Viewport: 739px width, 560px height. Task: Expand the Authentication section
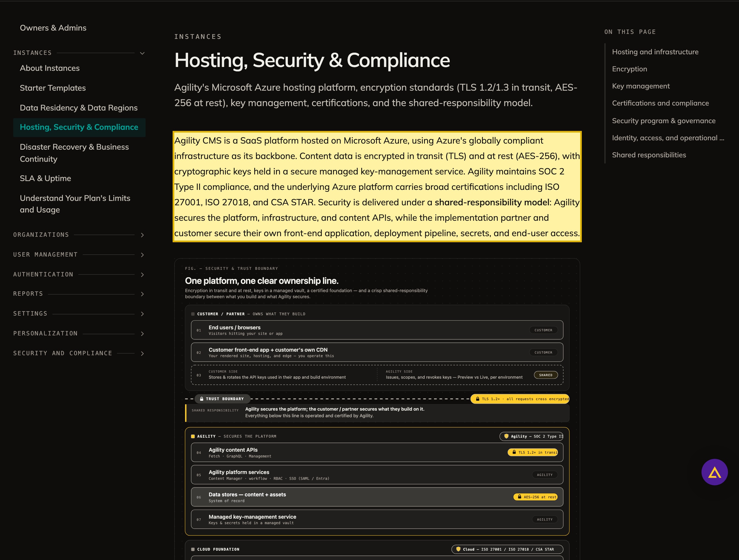142,274
